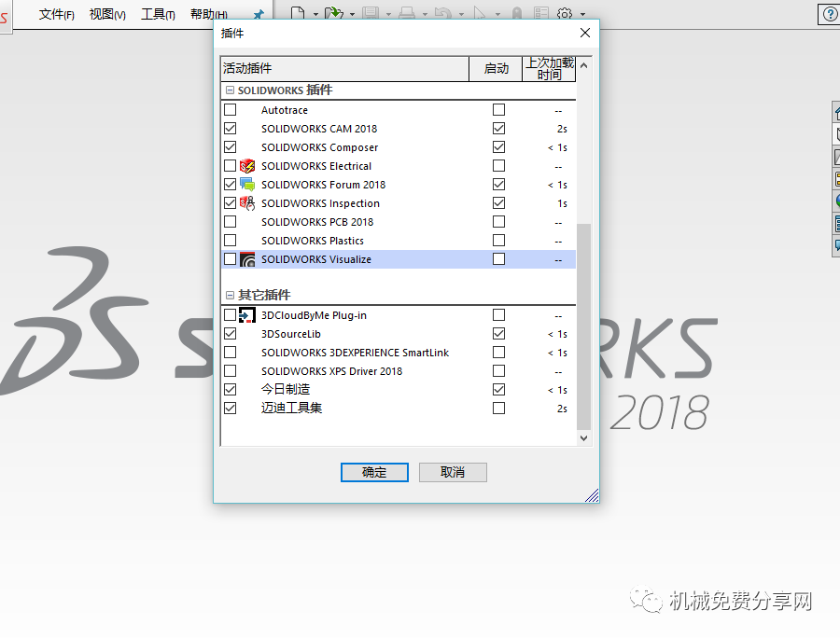Click the SOLIDWORKS Forum 2018 chat icon

coord(247,185)
